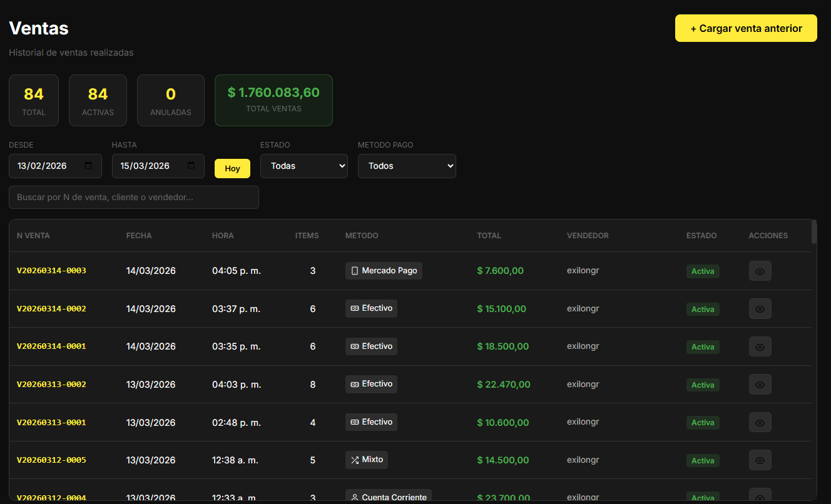Open the METODO PAGO dropdown showing Todos

click(407, 166)
